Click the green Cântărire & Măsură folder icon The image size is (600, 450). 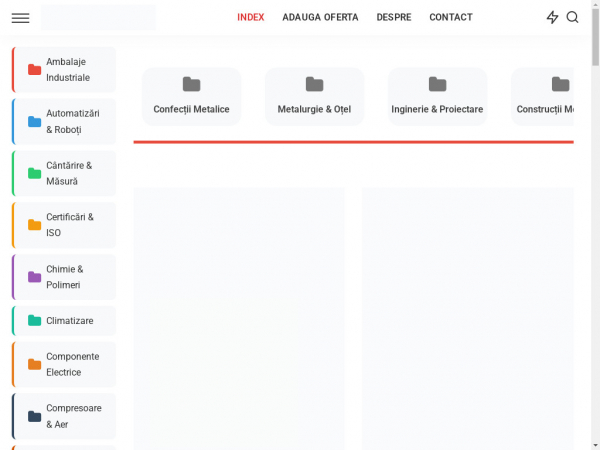[x=35, y=174]
